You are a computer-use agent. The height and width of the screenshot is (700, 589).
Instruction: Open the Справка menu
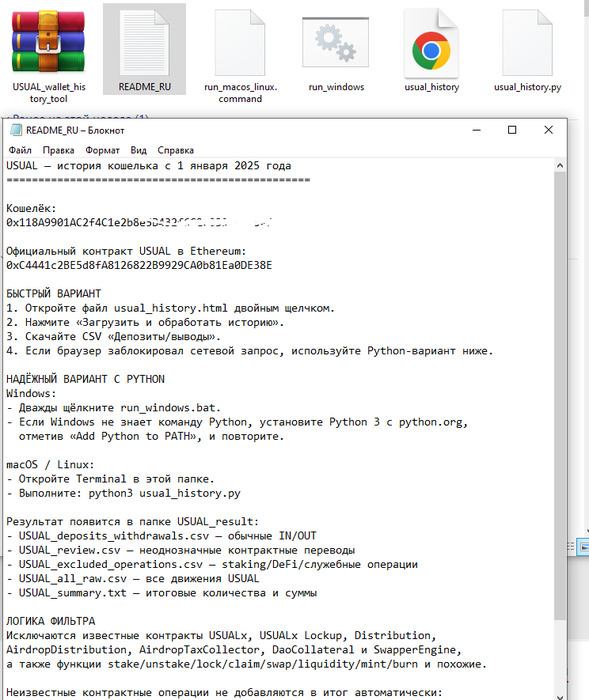pyautogui.click(x=175, y=150)
